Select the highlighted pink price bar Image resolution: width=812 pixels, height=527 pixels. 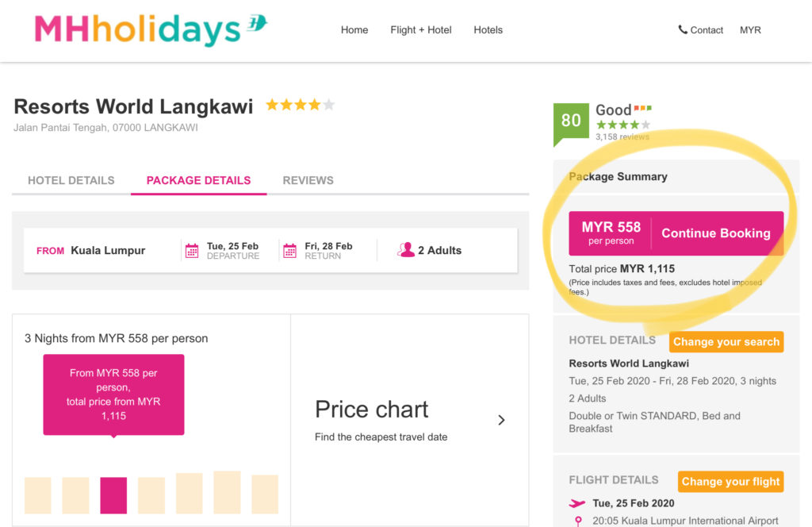pyautogui.click(x=113, y=495)
